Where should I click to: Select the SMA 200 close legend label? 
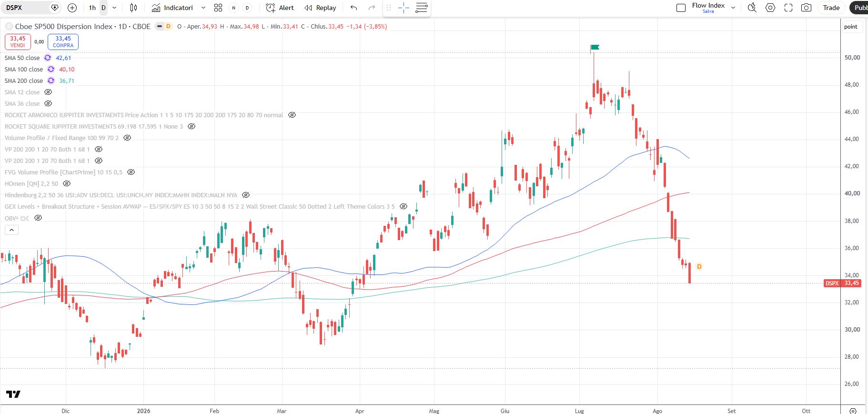[x=23, y=81]
